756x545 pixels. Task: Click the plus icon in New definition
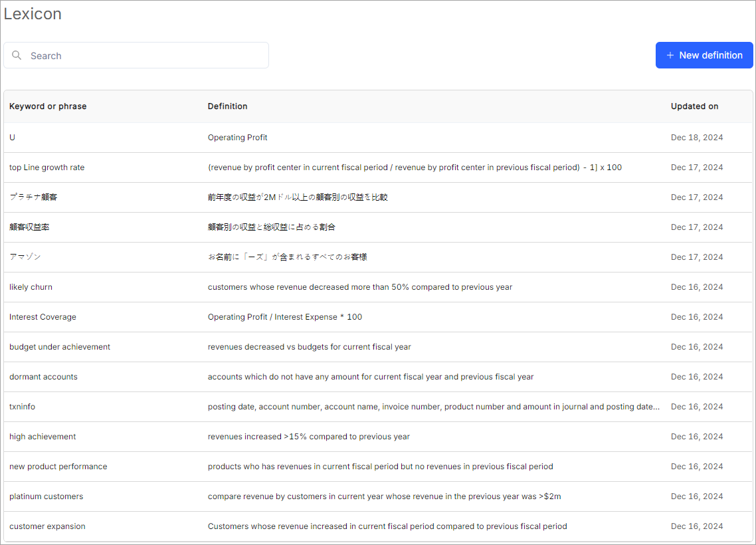pyautogui.click(x=670, y=55)
